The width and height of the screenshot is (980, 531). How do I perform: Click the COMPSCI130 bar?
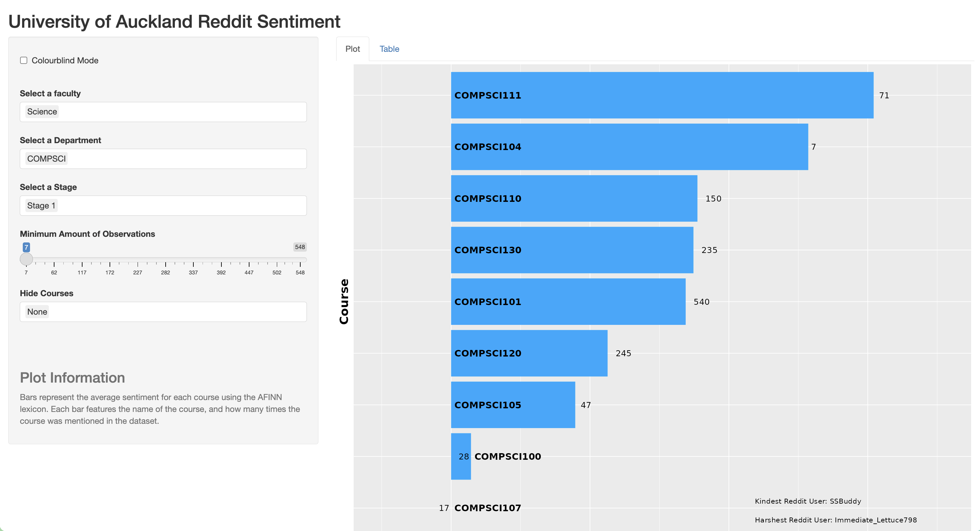571,250
